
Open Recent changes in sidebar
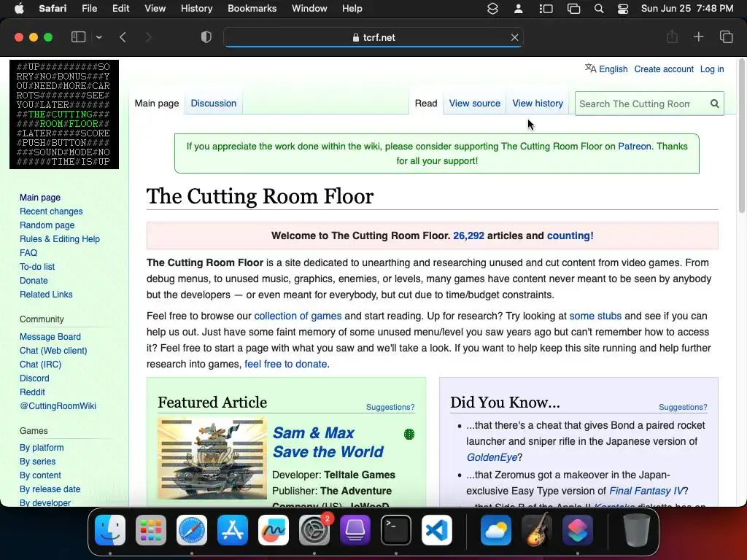pyautogui.click(x=51, y=211)
